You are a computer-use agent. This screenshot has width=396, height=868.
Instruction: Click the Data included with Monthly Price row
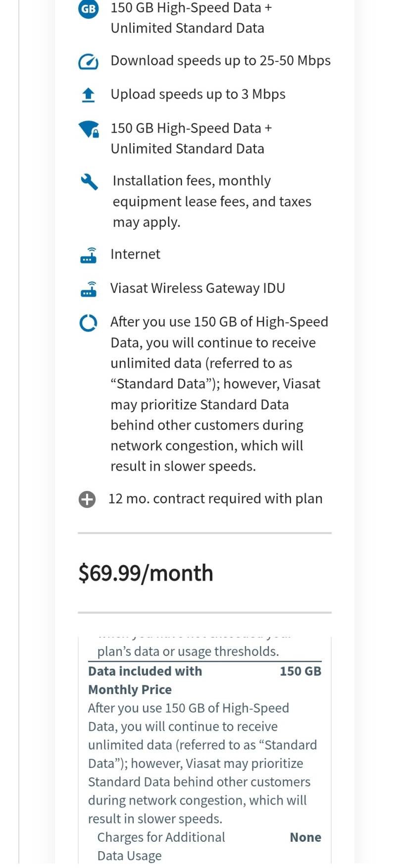point(145,680)
